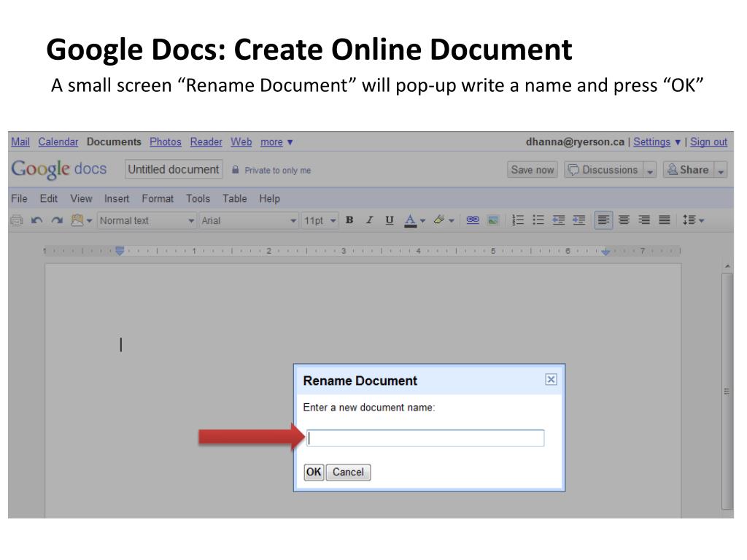
Task: Center align the text
Action: (624, 220)
